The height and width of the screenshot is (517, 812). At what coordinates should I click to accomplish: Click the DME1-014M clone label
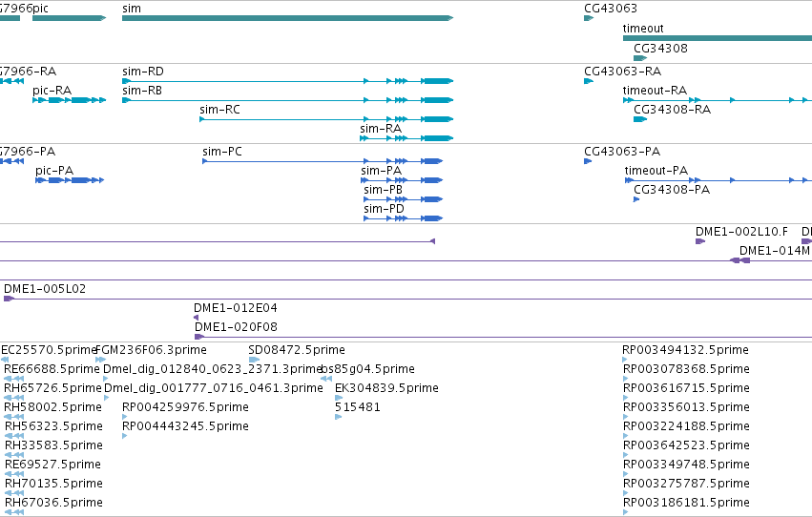[x=774, y=251]
